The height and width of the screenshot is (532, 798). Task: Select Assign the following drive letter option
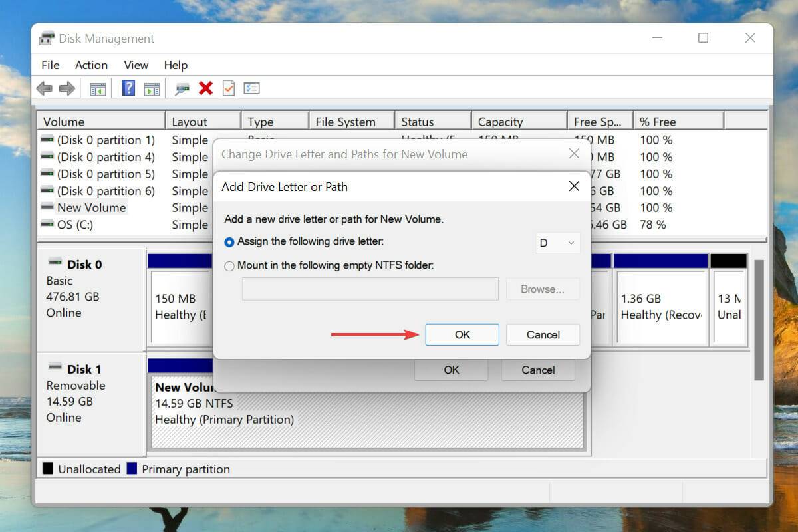point(304,242)
